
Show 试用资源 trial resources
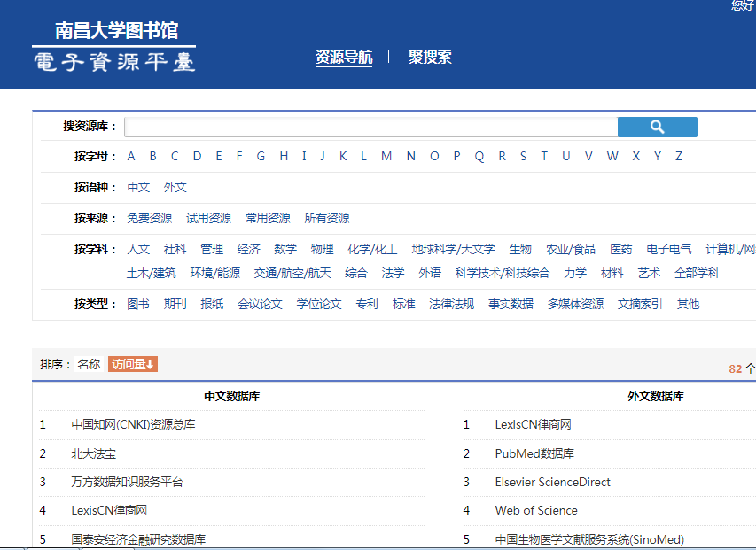tap(210, 217)
